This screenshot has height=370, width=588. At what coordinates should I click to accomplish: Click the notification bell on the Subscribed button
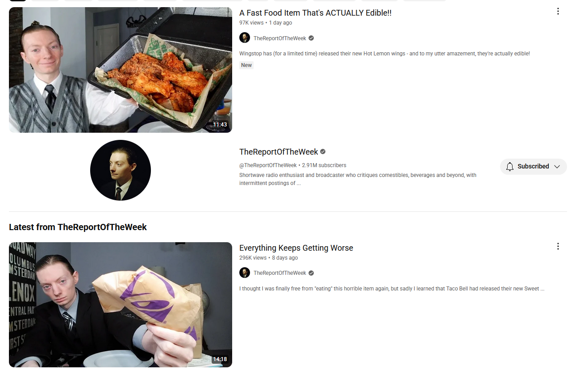tap(510, 167)
